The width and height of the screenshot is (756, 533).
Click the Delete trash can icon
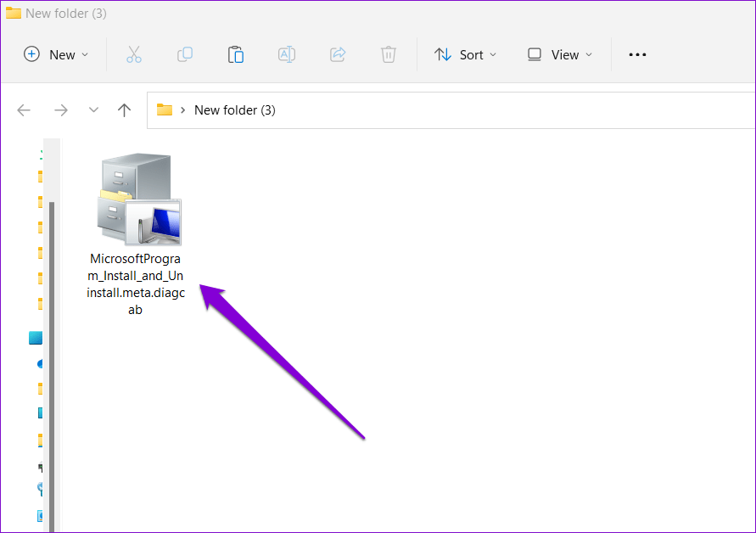389,54
